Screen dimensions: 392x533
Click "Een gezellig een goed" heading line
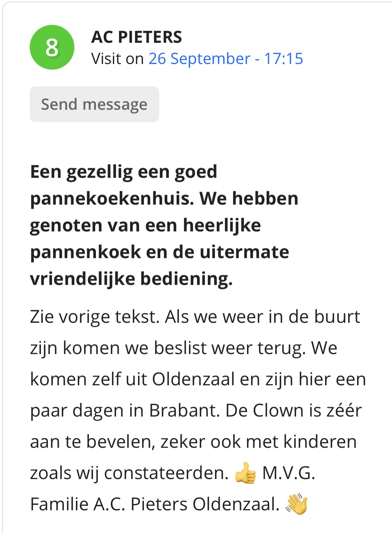point(124,172)
